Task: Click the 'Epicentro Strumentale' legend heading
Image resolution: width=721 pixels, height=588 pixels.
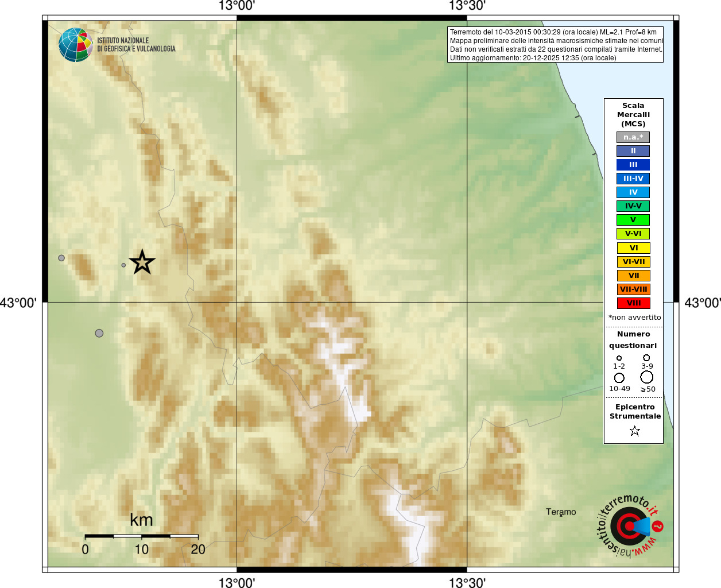Action: tap(635, 412)
